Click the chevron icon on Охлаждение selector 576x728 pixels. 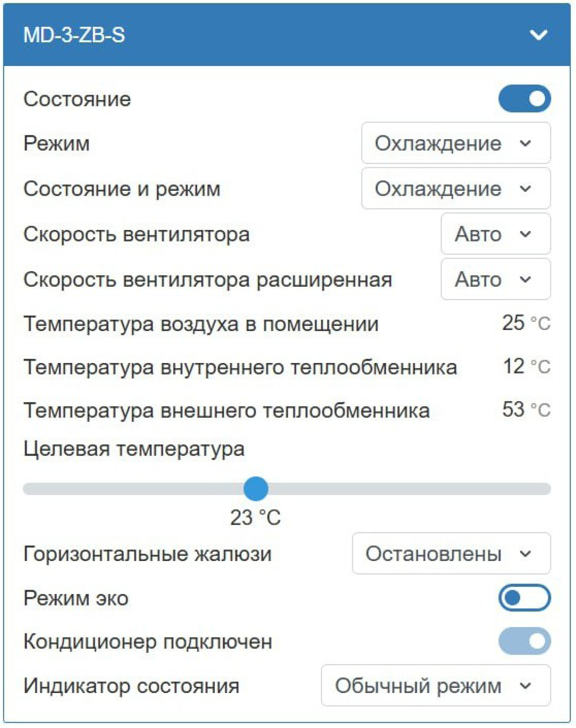point(526,143)
